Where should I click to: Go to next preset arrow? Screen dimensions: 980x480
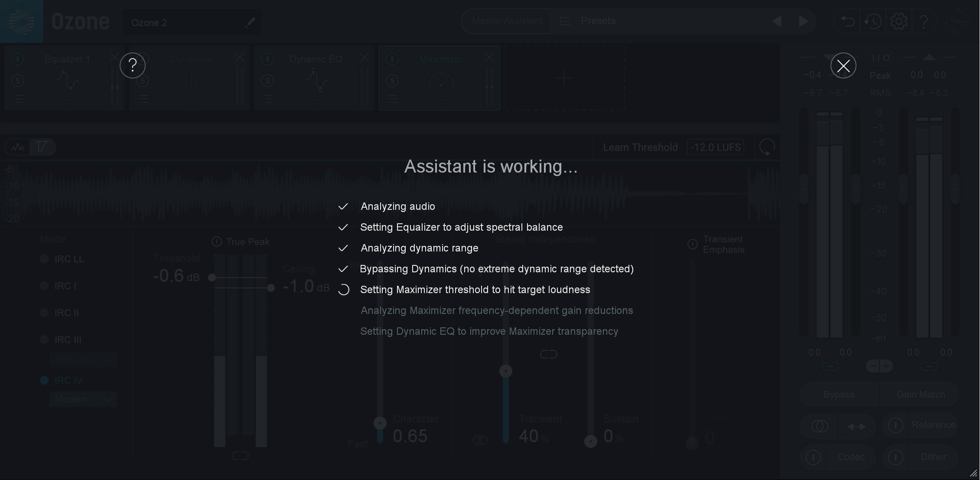click(804, 21)
